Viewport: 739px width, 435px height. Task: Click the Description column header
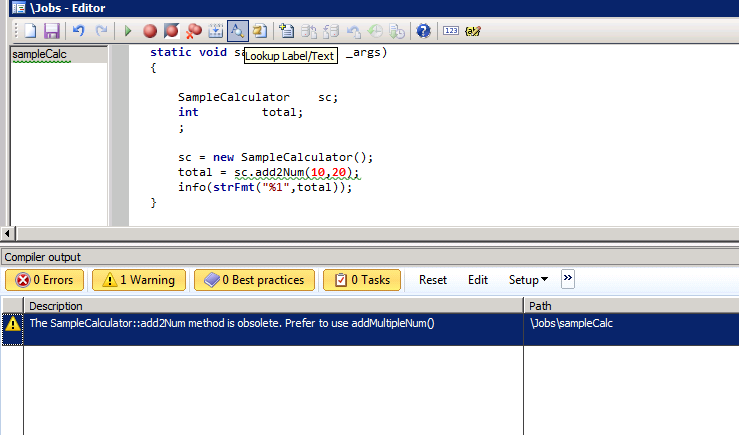tap(56, 305)
